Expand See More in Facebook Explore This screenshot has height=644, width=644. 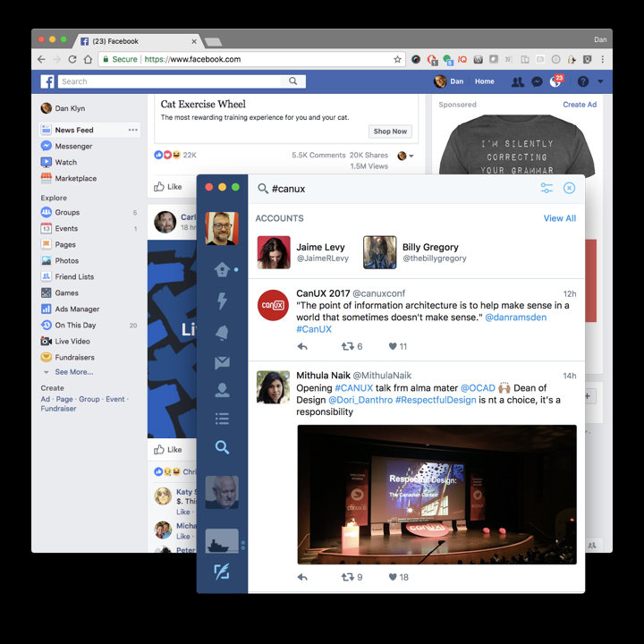pyautogui.click(x=74, y=372)
